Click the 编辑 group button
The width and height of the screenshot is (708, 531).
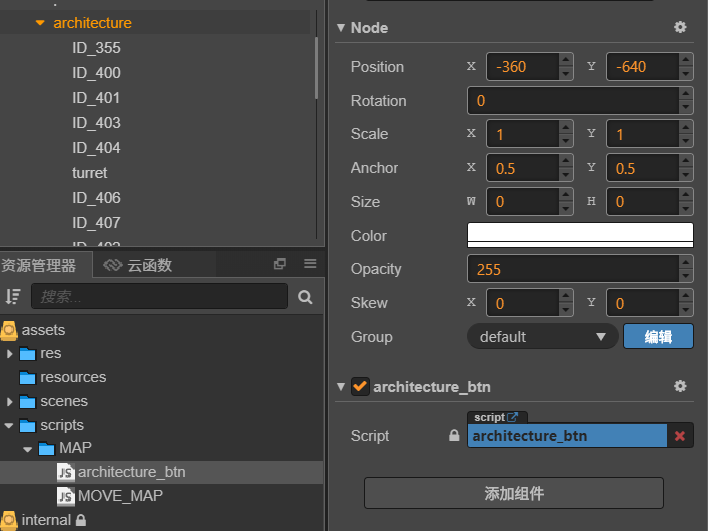(x=658, y=337)
